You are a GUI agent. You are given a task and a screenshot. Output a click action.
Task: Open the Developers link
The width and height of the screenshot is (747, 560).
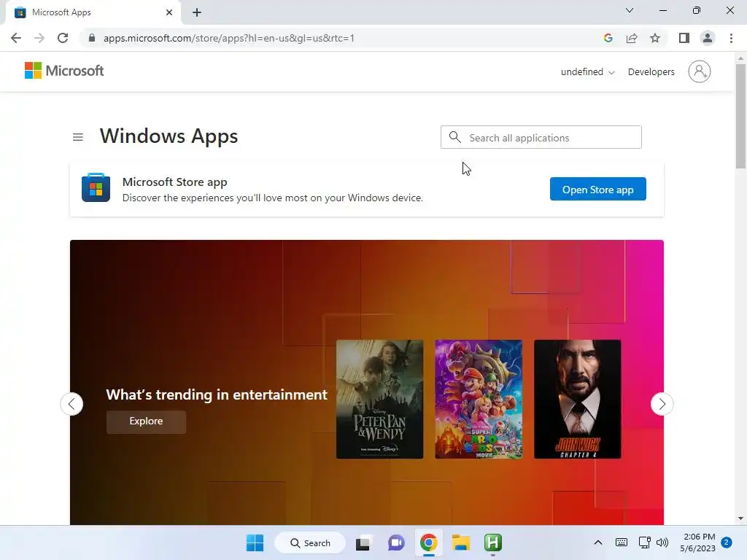tap(651, 72)
